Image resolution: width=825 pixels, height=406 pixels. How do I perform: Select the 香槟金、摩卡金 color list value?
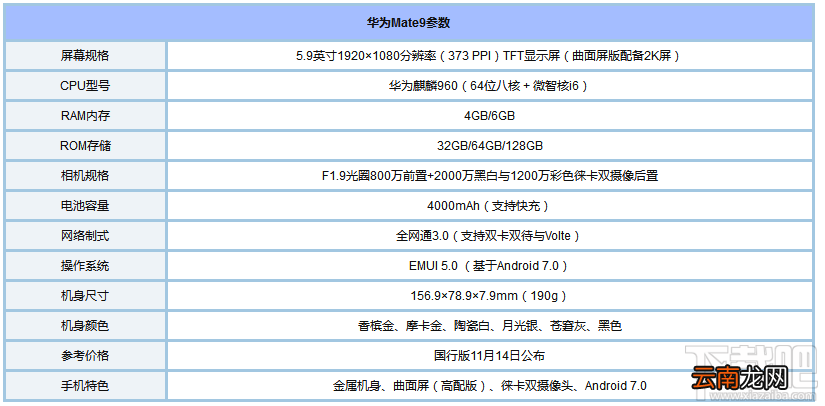(489, 326)
